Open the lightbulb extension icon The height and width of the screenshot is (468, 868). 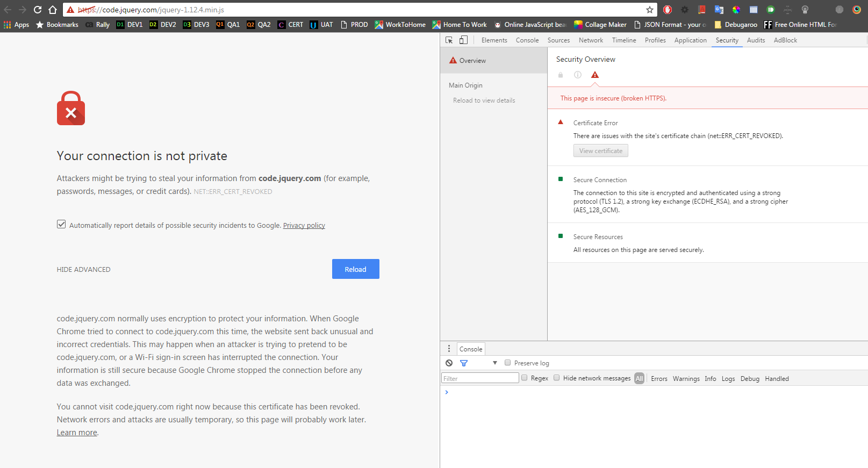(x=805, y=10)
